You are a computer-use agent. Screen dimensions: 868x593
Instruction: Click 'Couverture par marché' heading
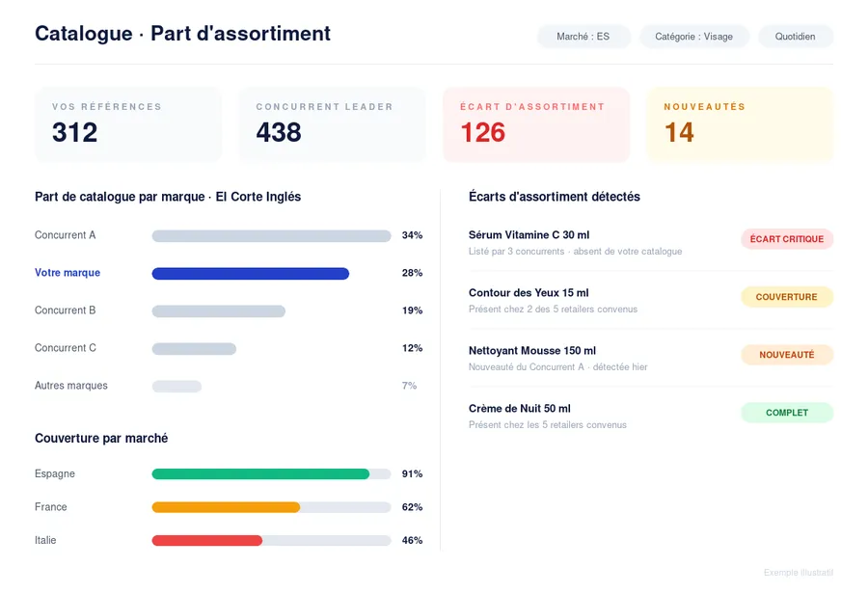coord(101,439)
